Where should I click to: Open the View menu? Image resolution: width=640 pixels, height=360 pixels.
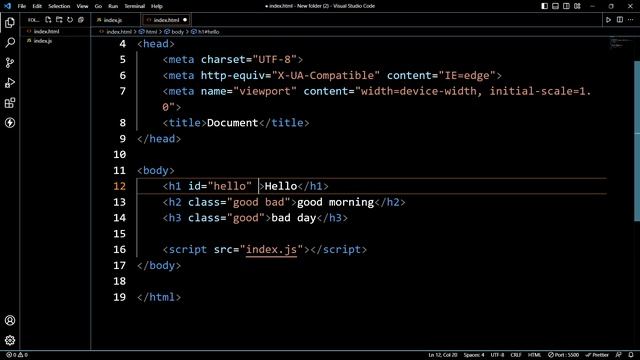pyautogui.click(x=82, y=6)
